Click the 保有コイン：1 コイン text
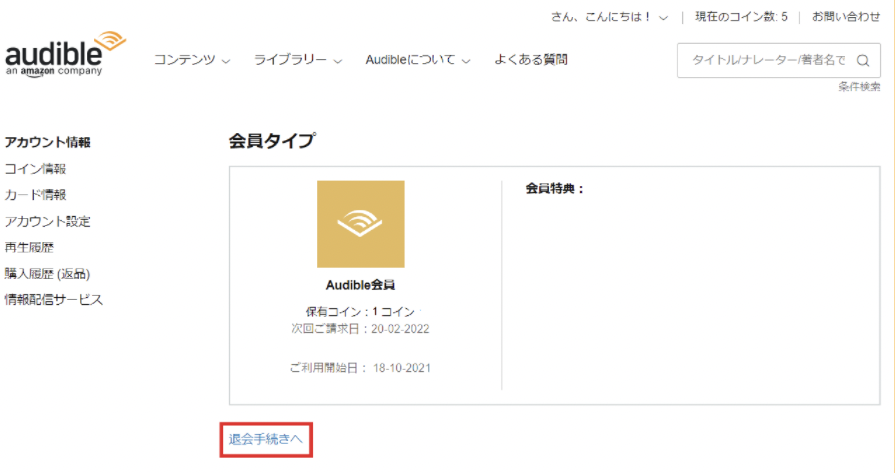This screenshot has height=473, width=895. click(361, 312)
